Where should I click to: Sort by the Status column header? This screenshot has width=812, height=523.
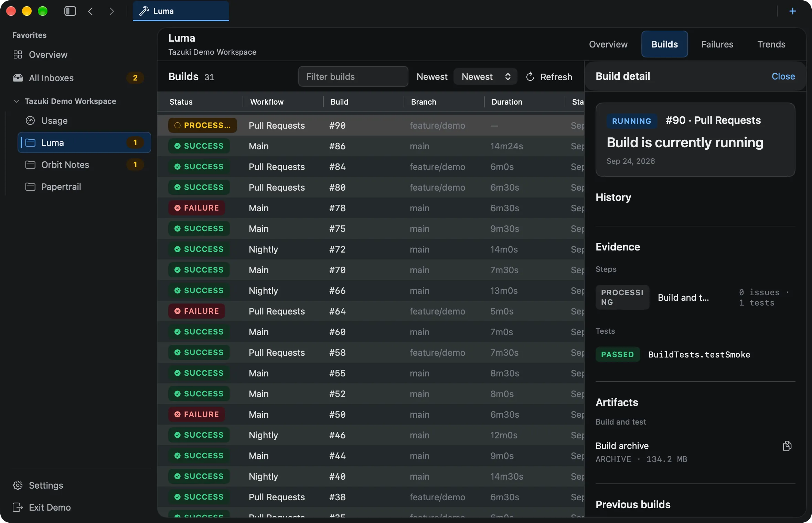tap(181, 102)
